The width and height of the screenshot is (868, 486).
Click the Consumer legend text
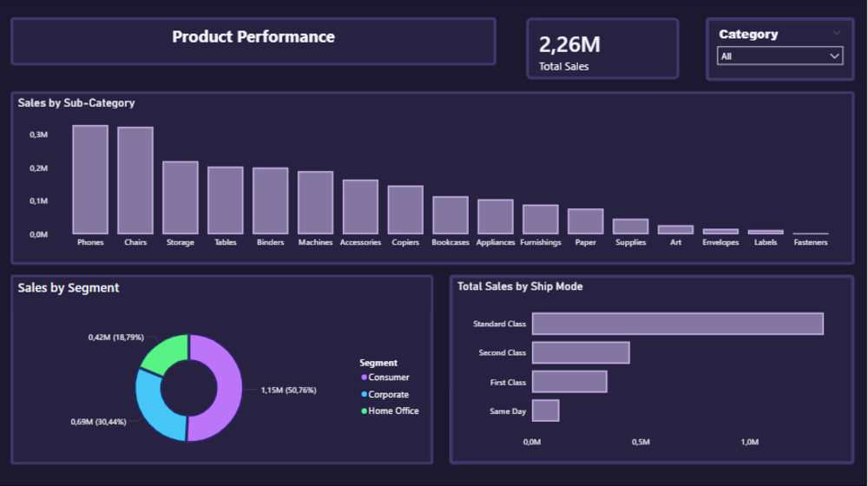tap(389, 377)
